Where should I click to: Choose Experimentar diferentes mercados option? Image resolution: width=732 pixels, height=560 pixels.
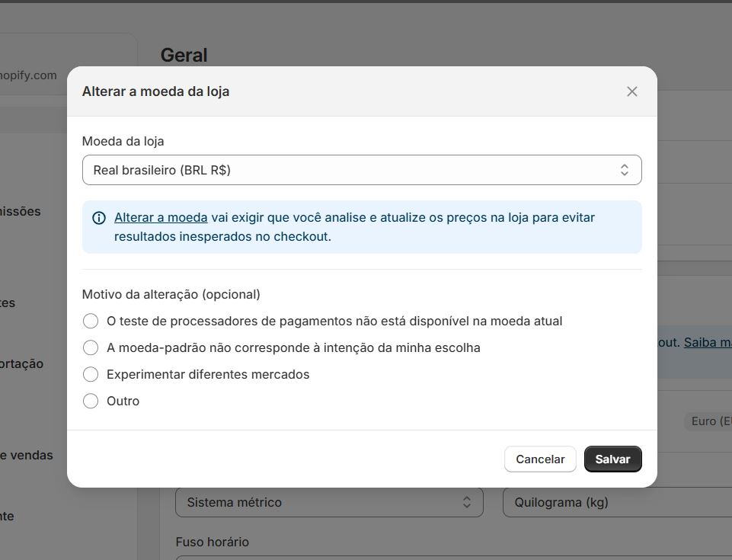pyautogui.click(x=91, y=375)
